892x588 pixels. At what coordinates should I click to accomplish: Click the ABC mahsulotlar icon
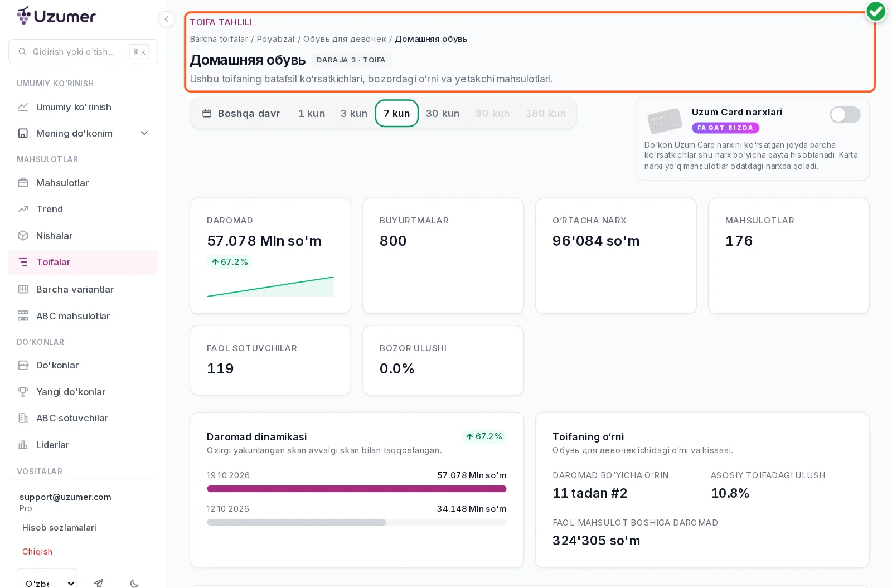tap(23, 316)
